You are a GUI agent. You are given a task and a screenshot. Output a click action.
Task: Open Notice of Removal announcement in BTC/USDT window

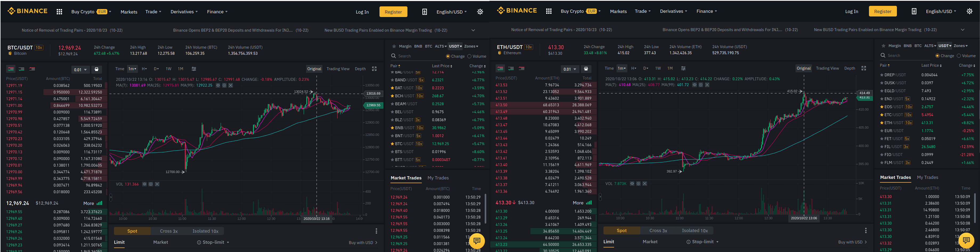click(x=72, y=30)
